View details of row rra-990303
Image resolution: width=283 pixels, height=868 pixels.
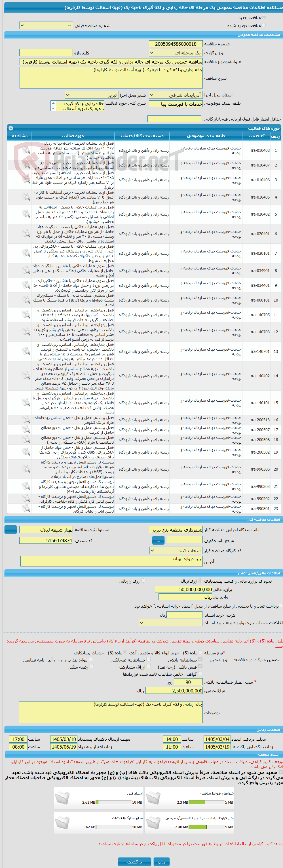26,486
